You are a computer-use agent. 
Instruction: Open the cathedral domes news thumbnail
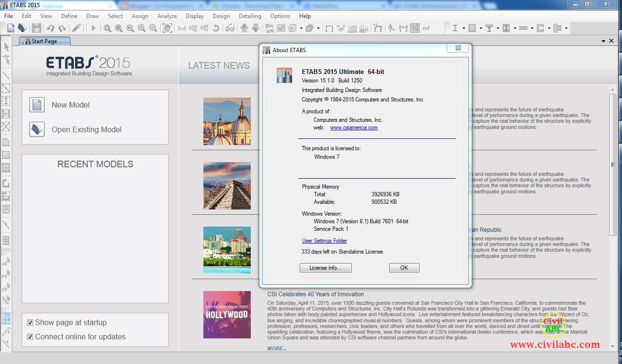(227, 121)
